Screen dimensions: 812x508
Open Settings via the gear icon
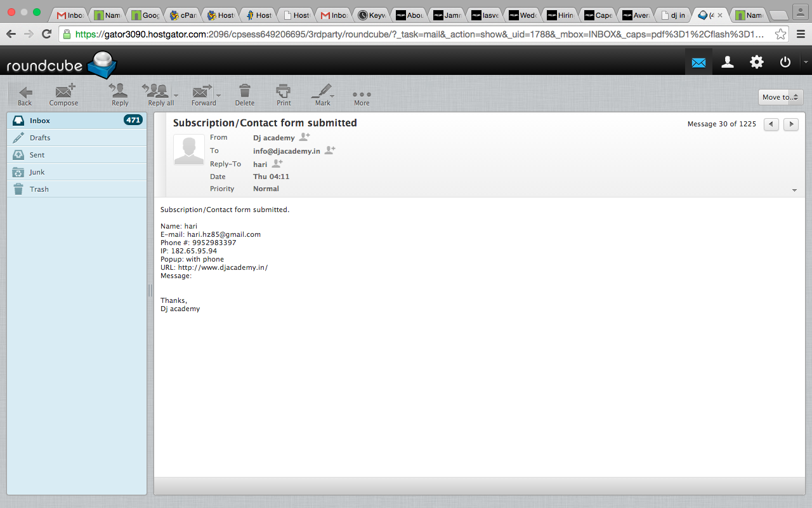click(x=757, y=62)
